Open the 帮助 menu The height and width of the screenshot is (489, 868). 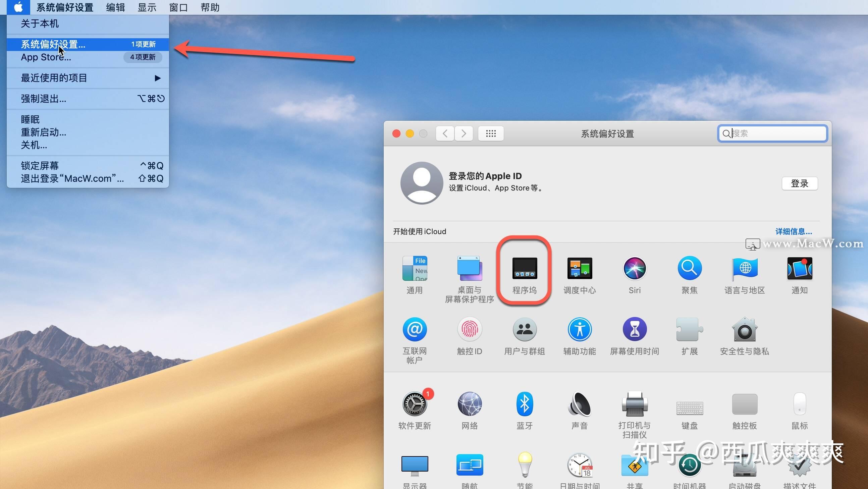click(210, 7)
